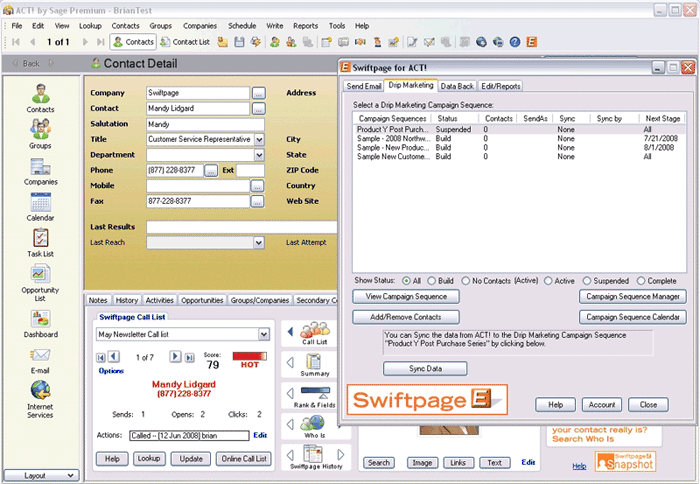
Task: Switch to the Data Back tab
Action: tap(457, 87)
